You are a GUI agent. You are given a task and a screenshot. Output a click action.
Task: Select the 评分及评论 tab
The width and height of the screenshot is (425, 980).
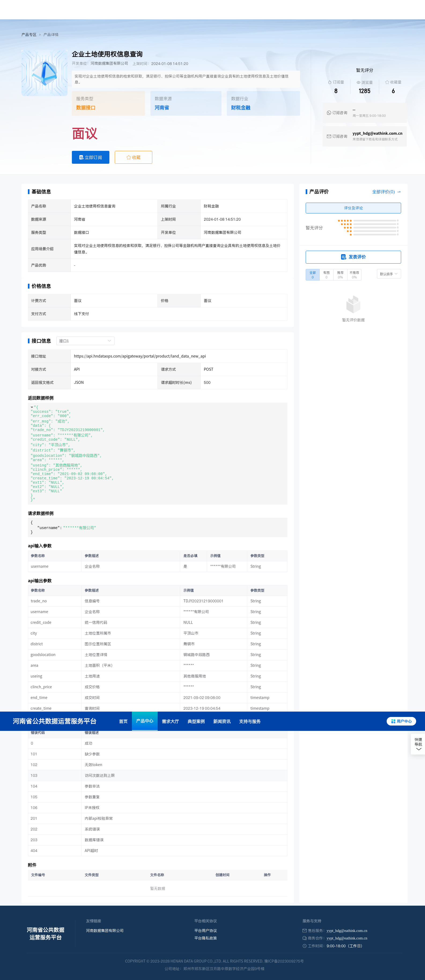(353, 208)
